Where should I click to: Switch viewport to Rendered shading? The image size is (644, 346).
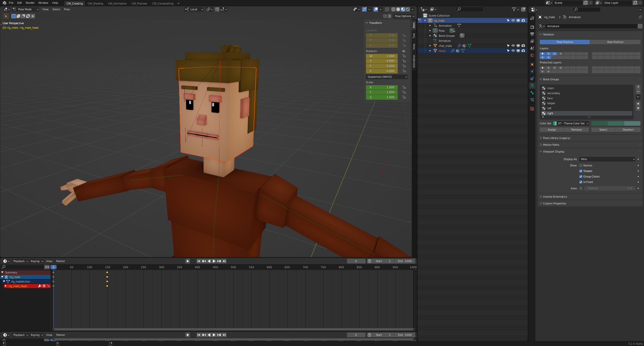408,9
